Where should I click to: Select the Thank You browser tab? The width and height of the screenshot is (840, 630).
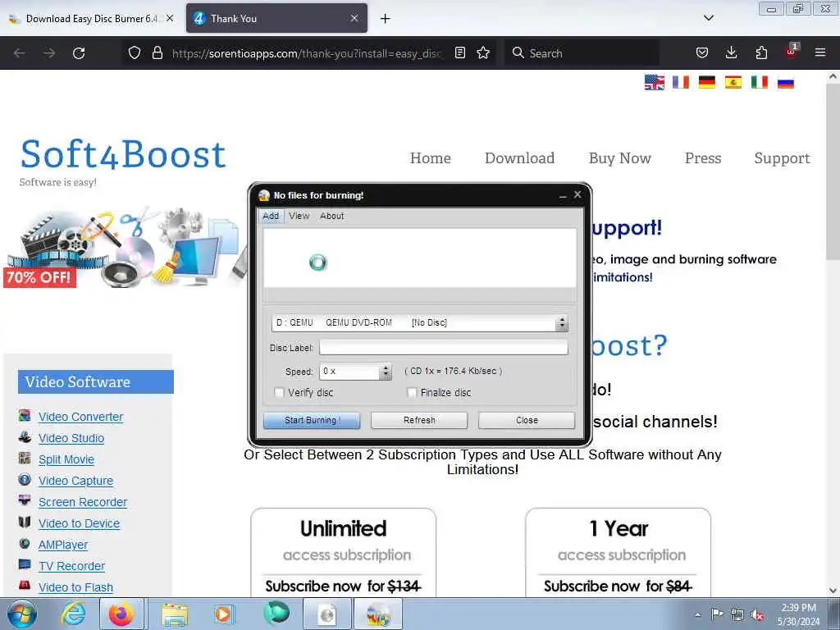[268, 19]
